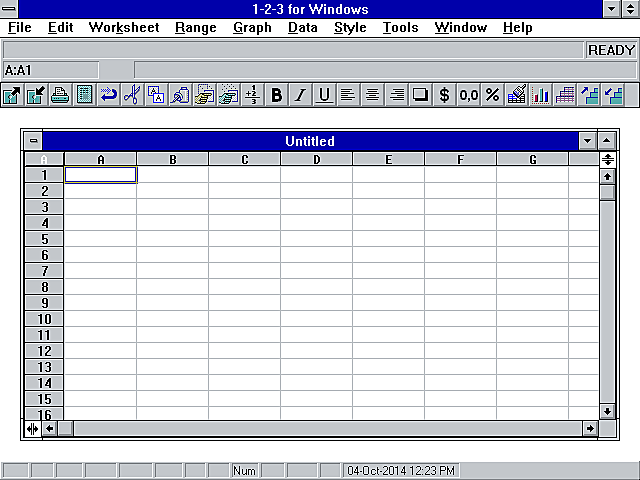
Task: Select cell A1 in the worksheet
Action: (100, 175)
